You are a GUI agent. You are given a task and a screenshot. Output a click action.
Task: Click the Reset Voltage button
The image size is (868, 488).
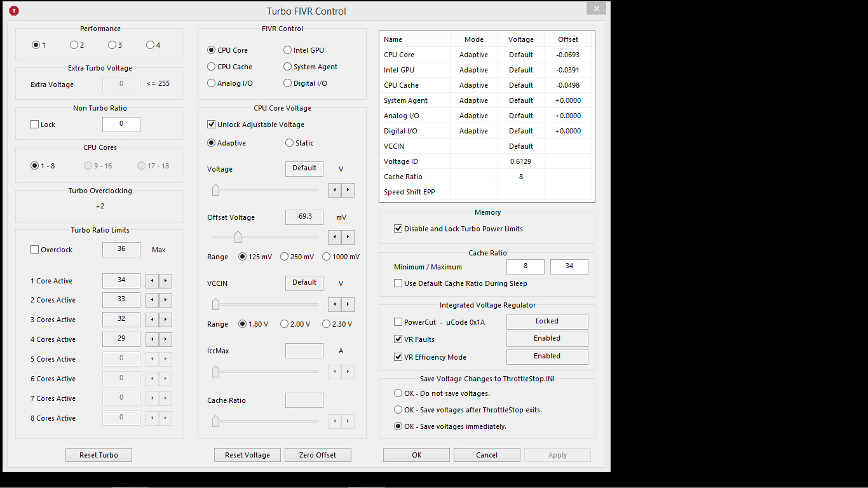(248, 455)
